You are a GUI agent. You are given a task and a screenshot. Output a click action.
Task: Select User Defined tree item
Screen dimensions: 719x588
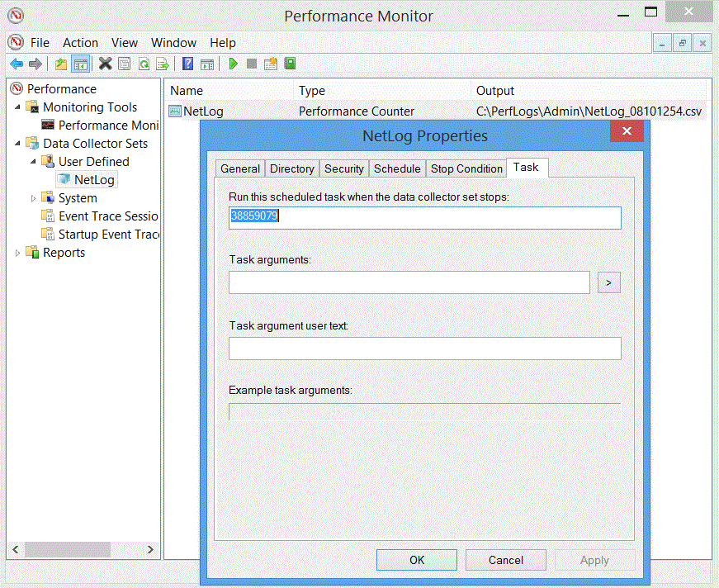coord(94,162)
